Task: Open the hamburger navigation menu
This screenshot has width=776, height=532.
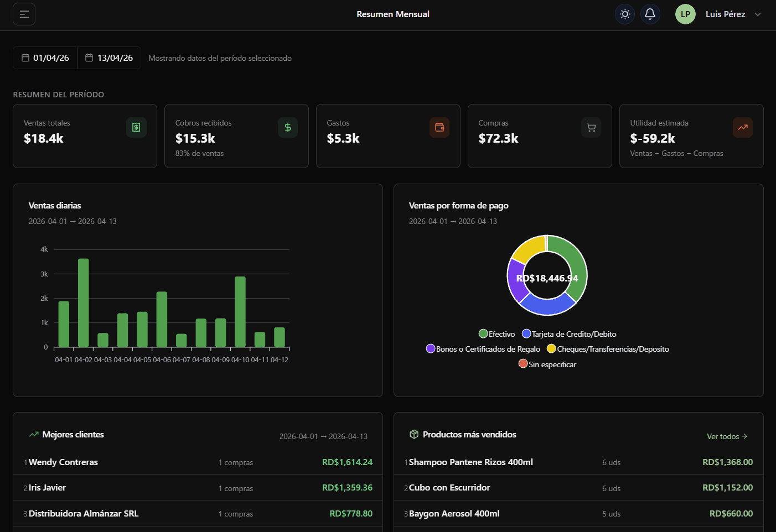Action: tap(24, 14)
